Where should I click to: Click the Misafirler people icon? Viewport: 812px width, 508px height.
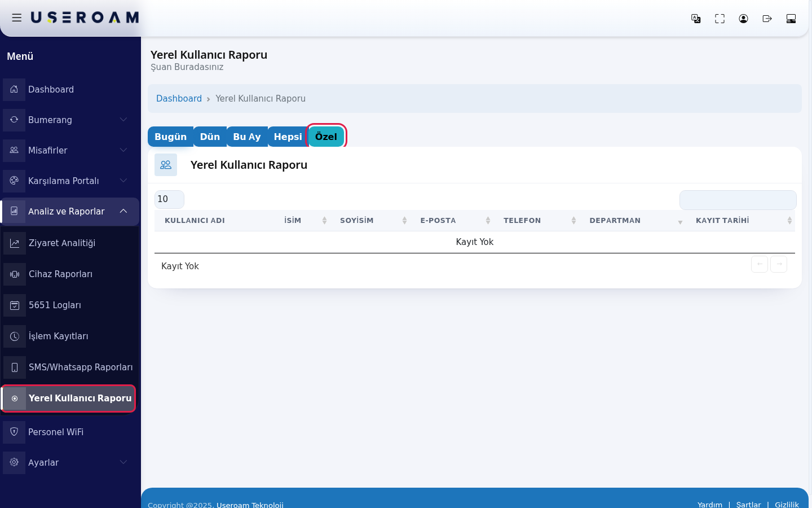(14, 150)
